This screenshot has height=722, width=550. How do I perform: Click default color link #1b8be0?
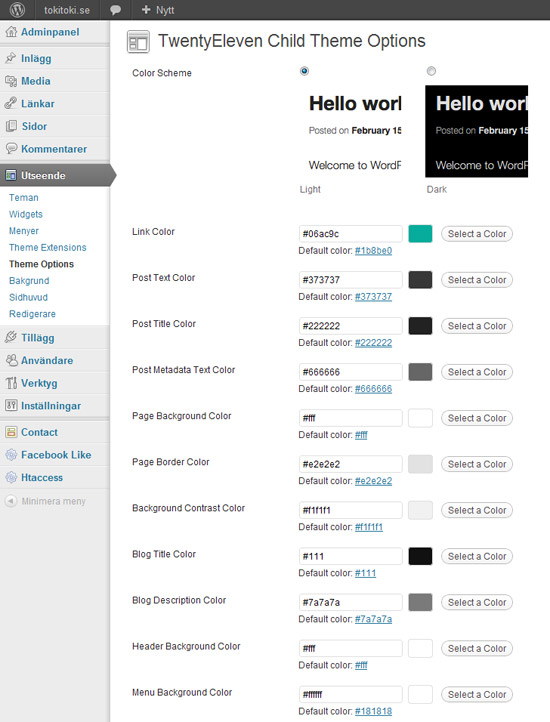tap(373, 250)
